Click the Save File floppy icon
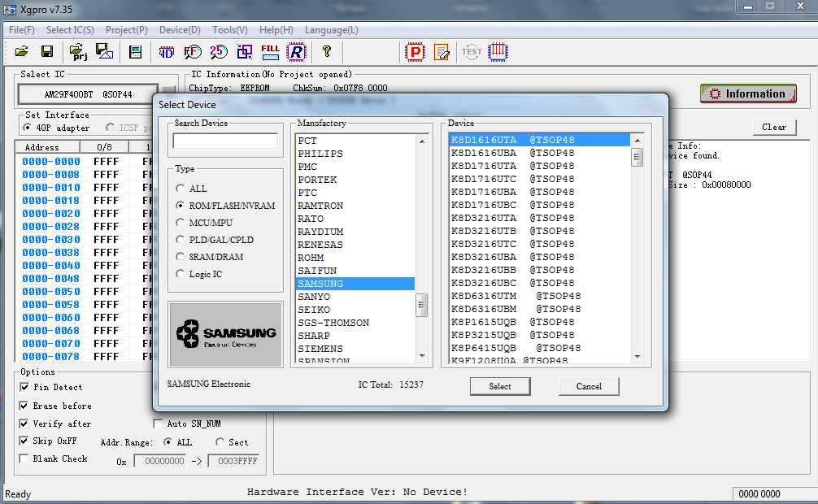Viewport: 818px width, 504px height. (x=47, y=51)
